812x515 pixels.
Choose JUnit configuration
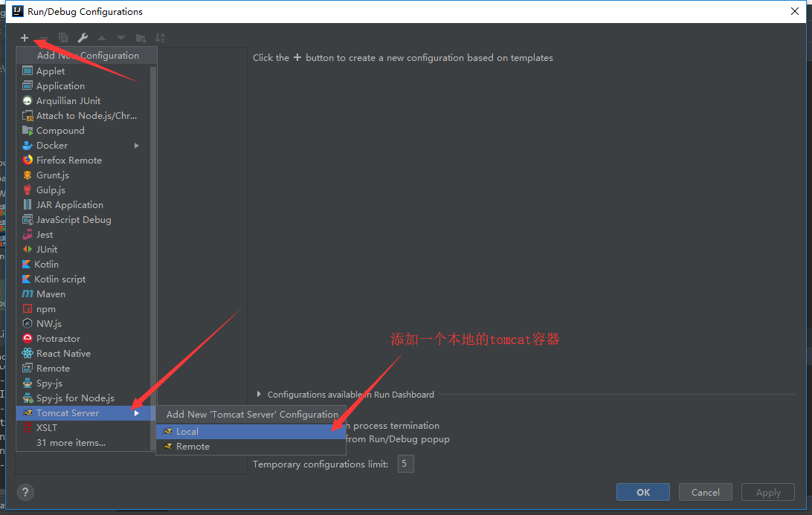pyautogui.click(x=83, y=250)
